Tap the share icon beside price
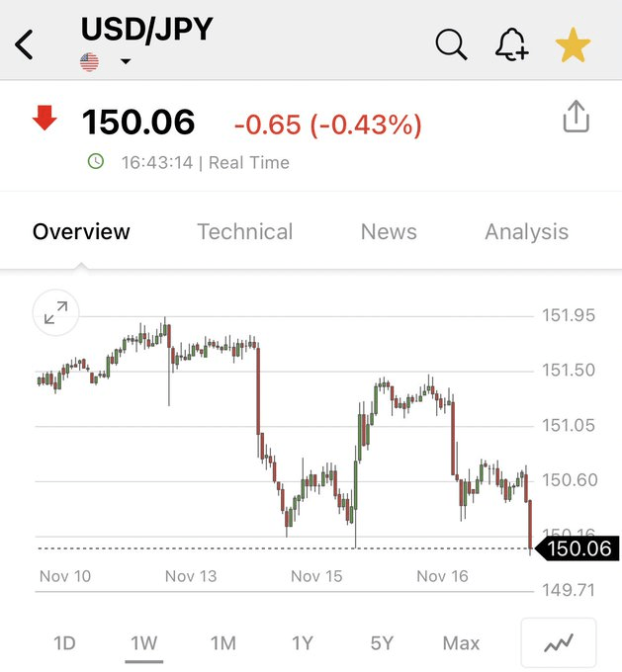Screen dimensions: 622x672 (576, 118)
